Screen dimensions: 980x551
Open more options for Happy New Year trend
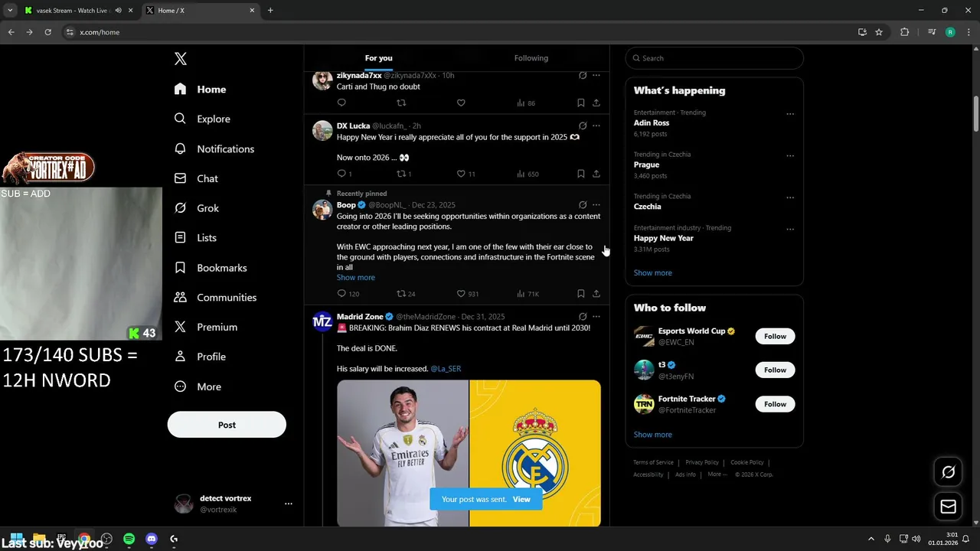coord(790,230)
